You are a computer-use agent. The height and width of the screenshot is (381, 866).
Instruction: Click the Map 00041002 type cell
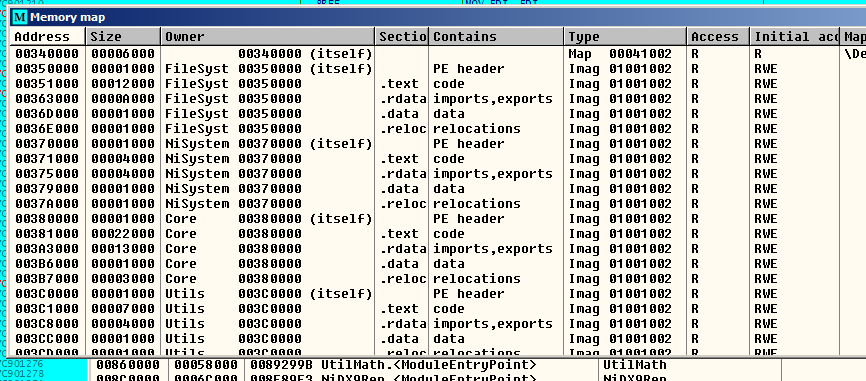(620, 54)
